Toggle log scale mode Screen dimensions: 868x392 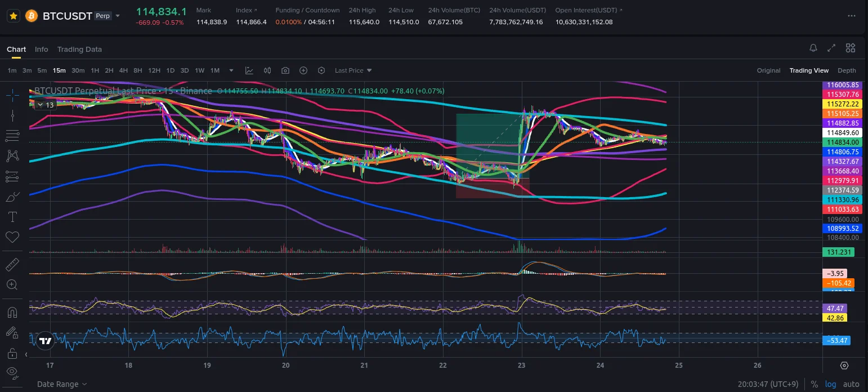click(831, 384)
